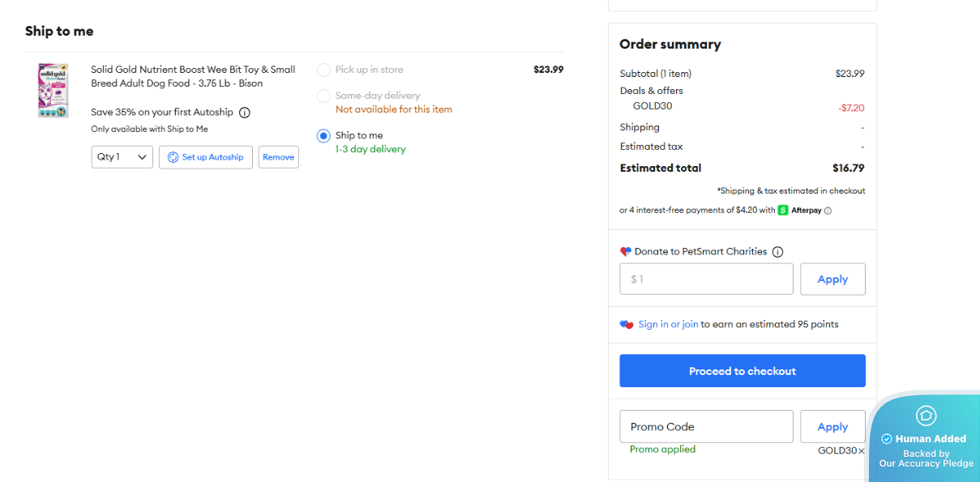
Task: Select the Ship to me radio option
Action: coord(324,136)
